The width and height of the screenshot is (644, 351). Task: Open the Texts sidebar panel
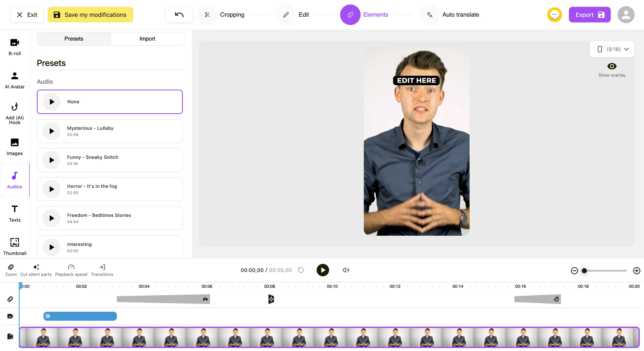click(x=15, y=213)
